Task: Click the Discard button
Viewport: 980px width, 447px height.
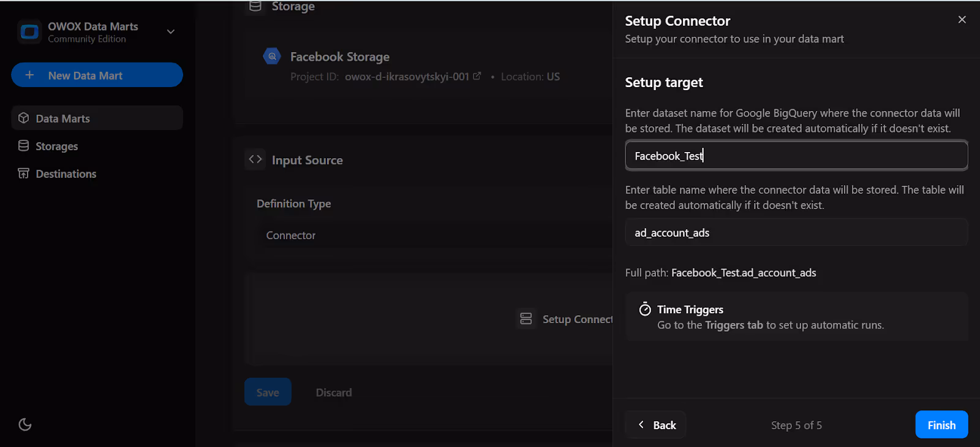Action: click(334, 392)
